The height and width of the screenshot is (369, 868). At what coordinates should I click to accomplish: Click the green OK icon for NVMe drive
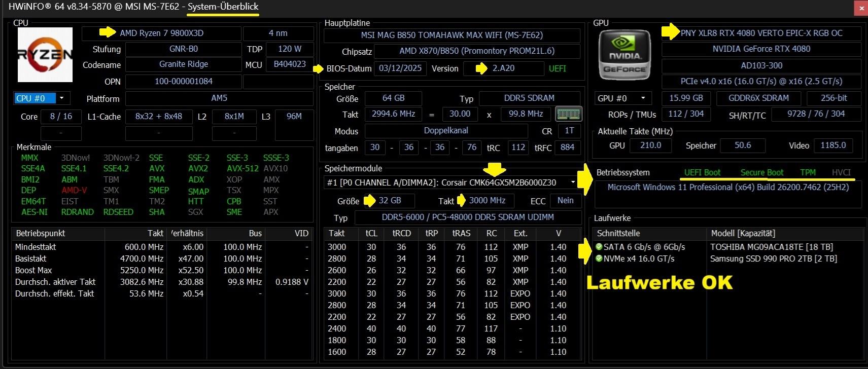[599, 259]
